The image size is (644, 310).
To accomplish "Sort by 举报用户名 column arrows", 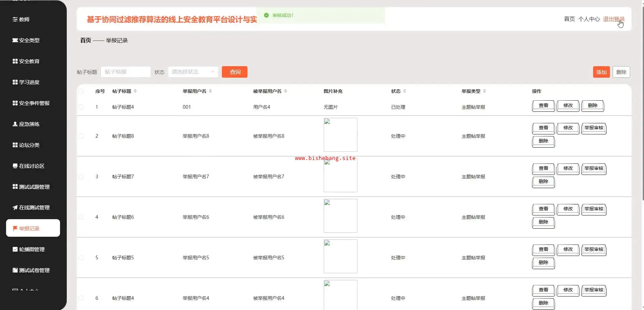I will click(210, 91).
